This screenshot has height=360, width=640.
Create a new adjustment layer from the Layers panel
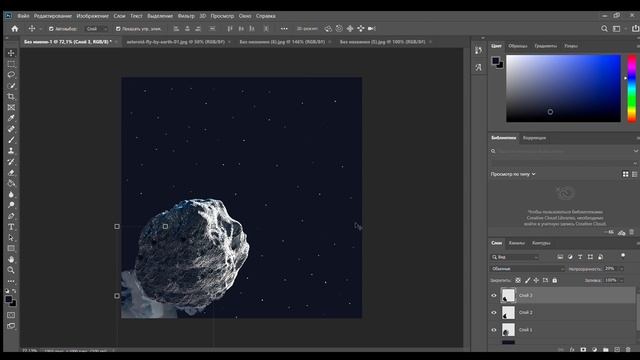pyautogui.click(x=594, y=350)
